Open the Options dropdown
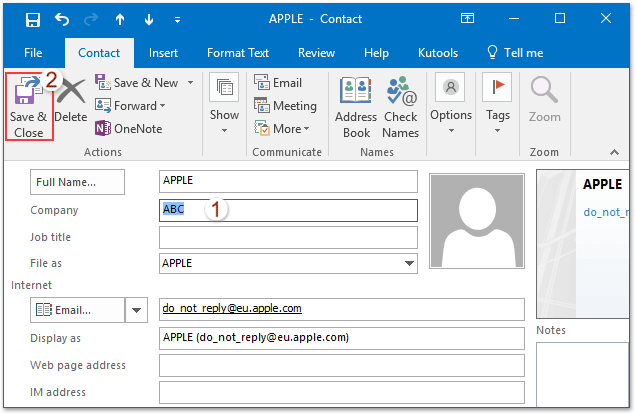This screenshot has width=636, height=415. 451,104
